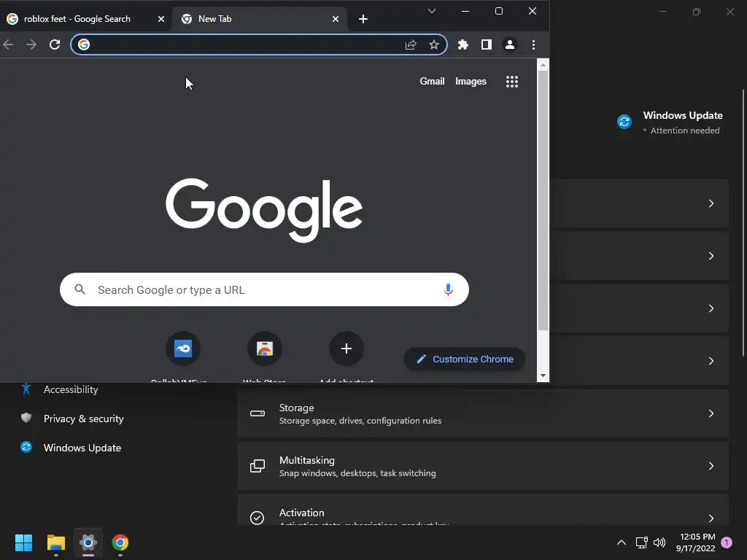
Task: Click Customize Chrome button
Action: pos(465,359)
